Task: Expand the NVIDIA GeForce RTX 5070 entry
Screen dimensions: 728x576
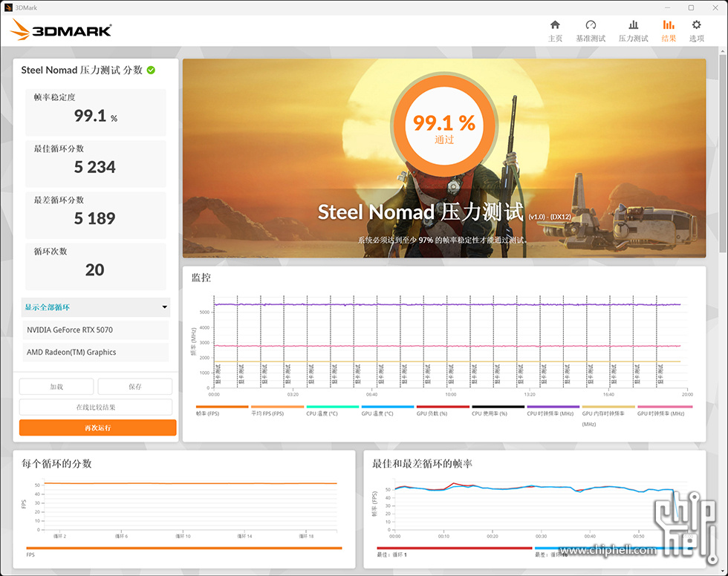Action: pyautogui.click(x=95, y=330)
